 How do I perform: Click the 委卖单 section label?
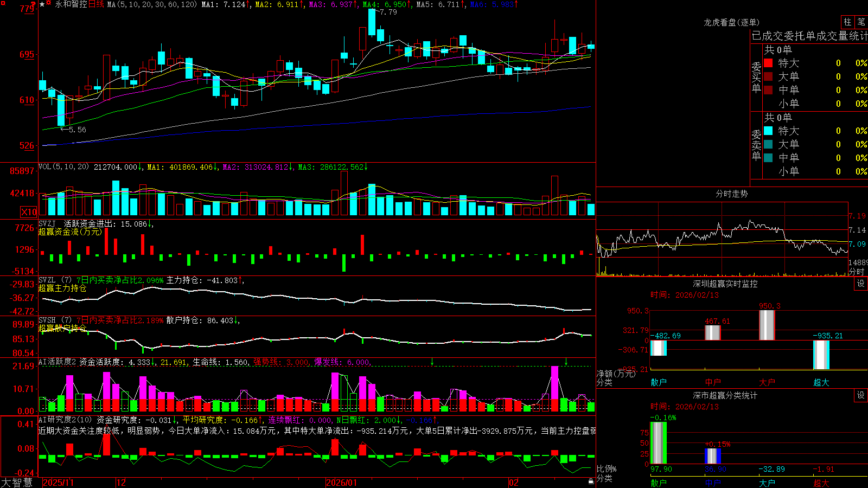click(x=756, y=145)
